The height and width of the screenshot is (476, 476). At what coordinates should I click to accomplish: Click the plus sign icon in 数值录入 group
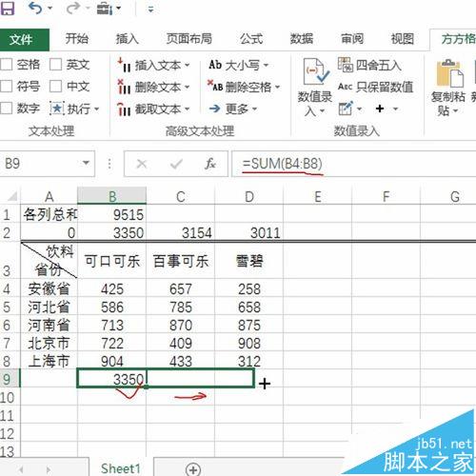pyautogui.click(x=380, y=109)
